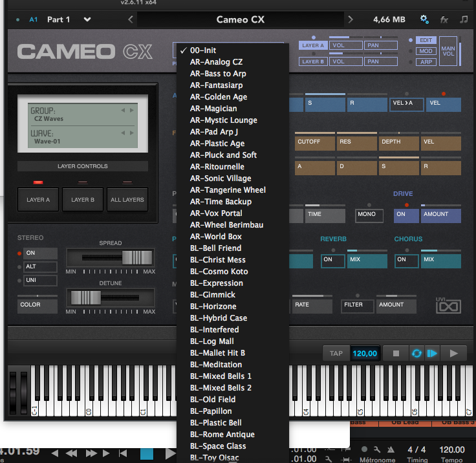Select AR-Golden Age preset

233,97
